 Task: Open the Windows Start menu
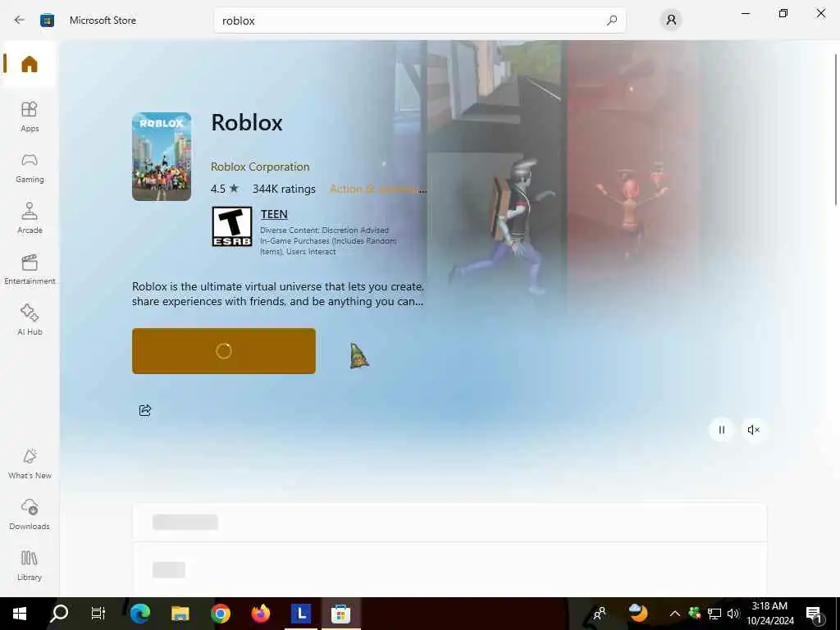[x=20, y=614]
